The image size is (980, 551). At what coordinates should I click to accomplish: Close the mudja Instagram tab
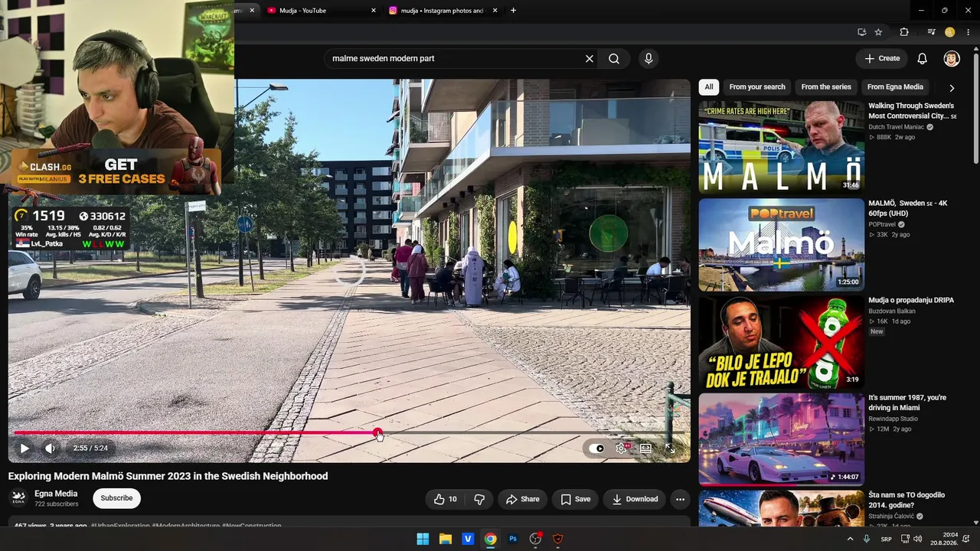coord(495,11)
